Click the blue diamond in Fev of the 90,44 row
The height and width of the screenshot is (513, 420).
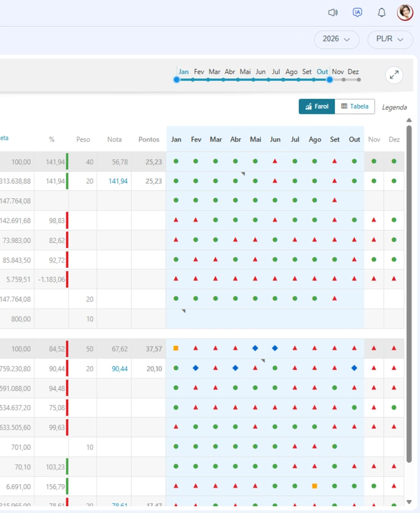pyautogui.click(x=196, y=368)
